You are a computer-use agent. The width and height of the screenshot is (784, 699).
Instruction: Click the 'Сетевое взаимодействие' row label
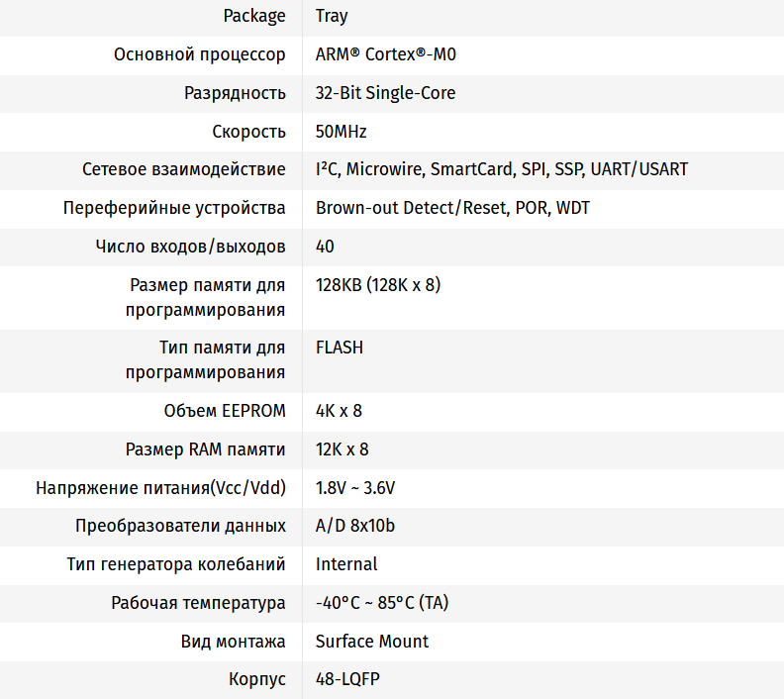coord(184,169)
